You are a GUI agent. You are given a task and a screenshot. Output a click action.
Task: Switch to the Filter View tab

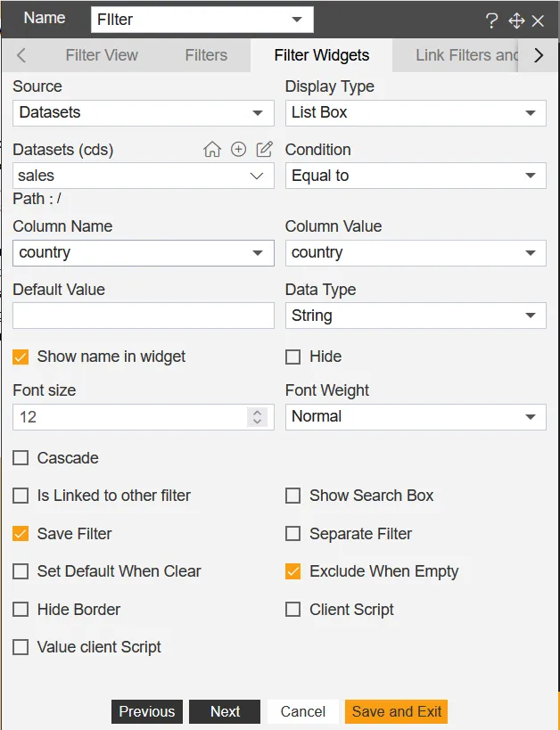coord(102,55)
